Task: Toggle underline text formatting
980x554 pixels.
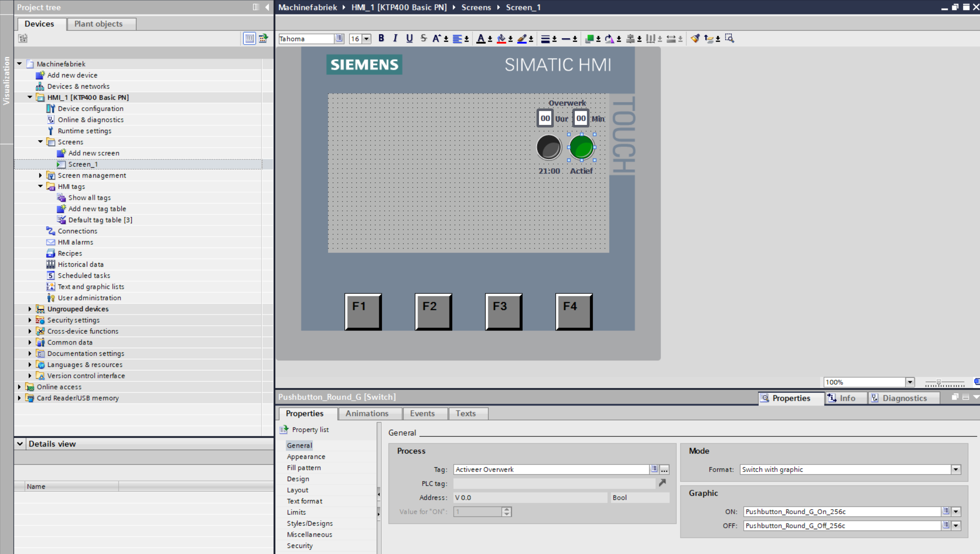Action: [409, 38]
